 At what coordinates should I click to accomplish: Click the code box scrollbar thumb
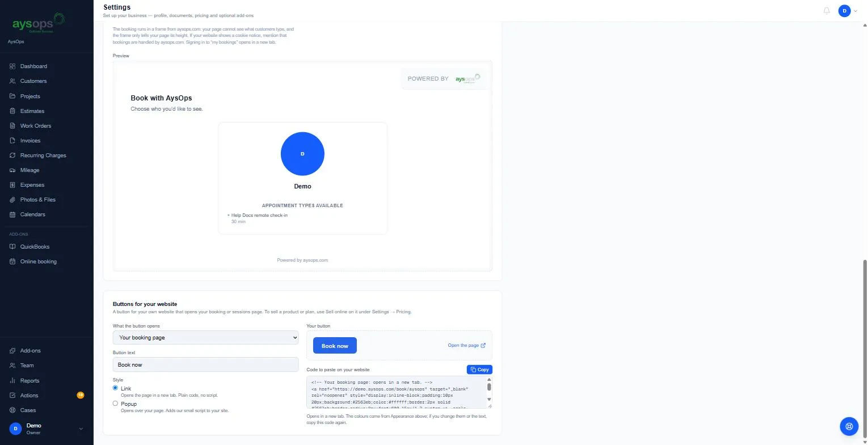[x=489, y=387]
